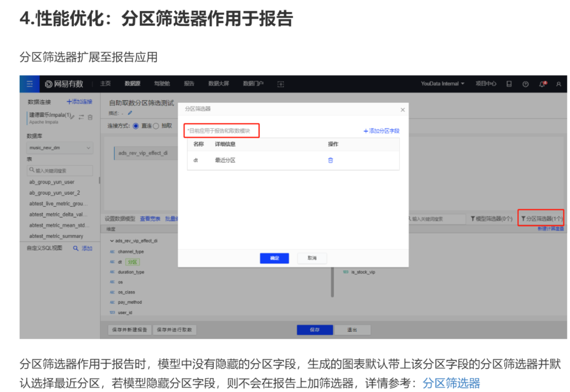
Task: Open the 驾驶舱 tab
Action: tap(162, 83)
